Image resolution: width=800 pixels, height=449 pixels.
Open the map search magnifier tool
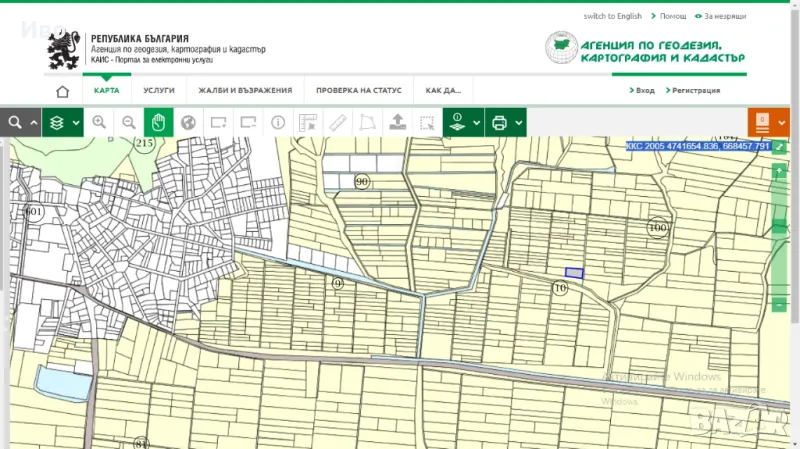click(15, 123)
